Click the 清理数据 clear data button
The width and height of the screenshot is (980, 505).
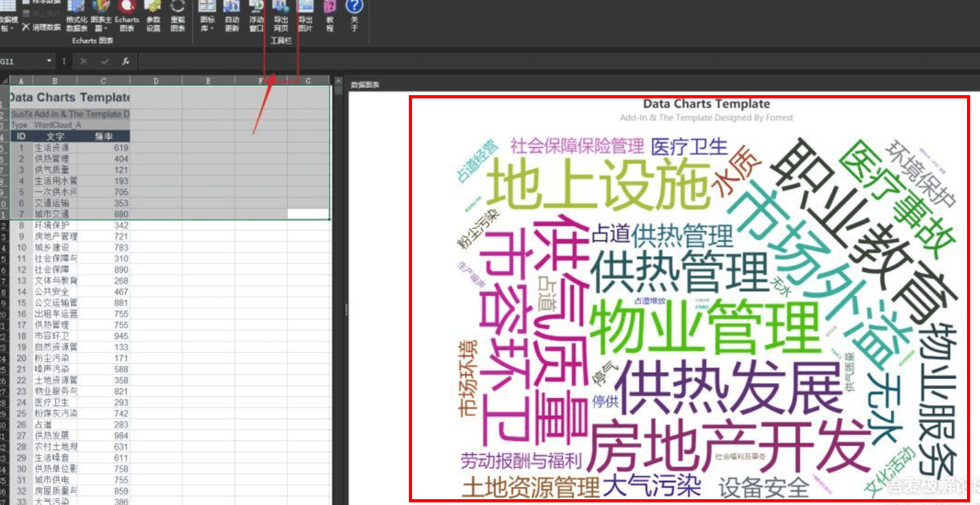(x=41, y=27)
